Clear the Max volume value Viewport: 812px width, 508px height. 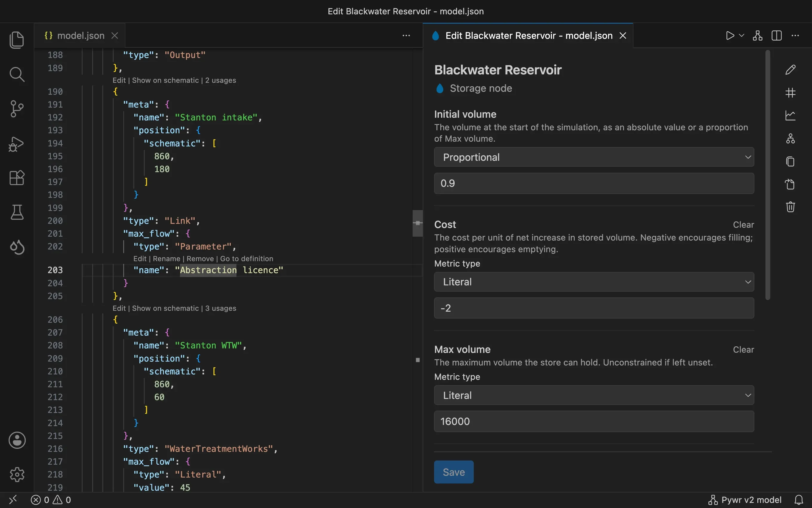tap(743, 350)
